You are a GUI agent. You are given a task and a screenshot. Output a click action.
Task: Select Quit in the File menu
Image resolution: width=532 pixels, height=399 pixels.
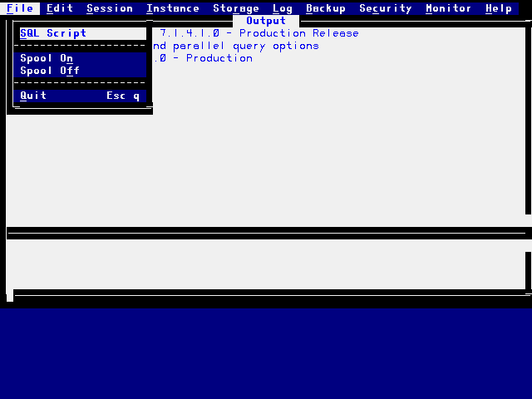(x=33, y=96)
